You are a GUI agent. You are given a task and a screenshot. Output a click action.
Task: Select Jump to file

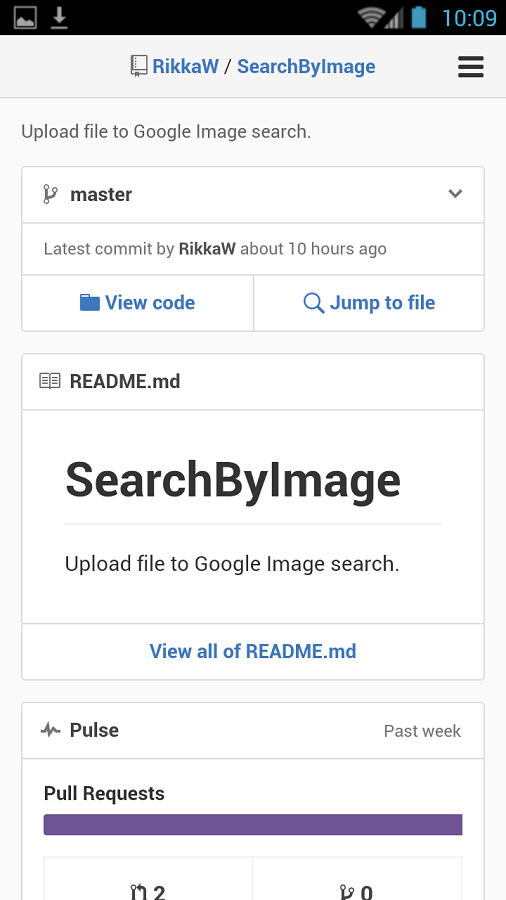pos(369,303)
